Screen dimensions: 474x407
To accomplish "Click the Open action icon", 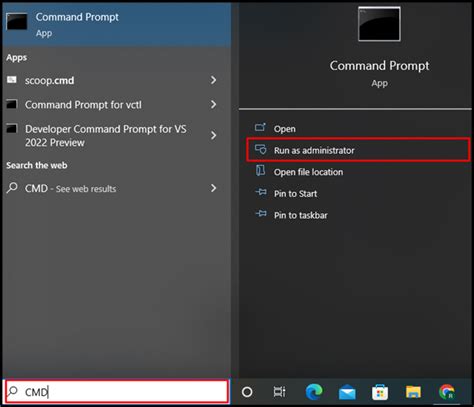I will click(x=260, y=127).
